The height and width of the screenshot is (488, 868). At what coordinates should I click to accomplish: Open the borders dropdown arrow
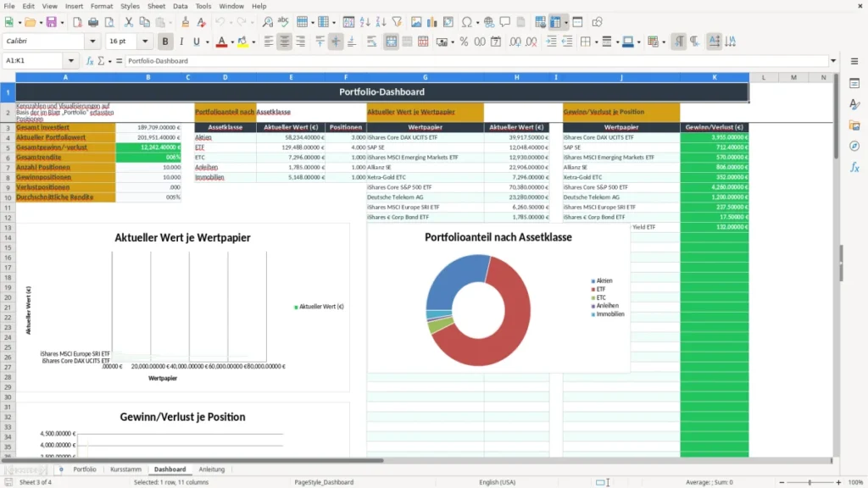[x=596, y=42]
